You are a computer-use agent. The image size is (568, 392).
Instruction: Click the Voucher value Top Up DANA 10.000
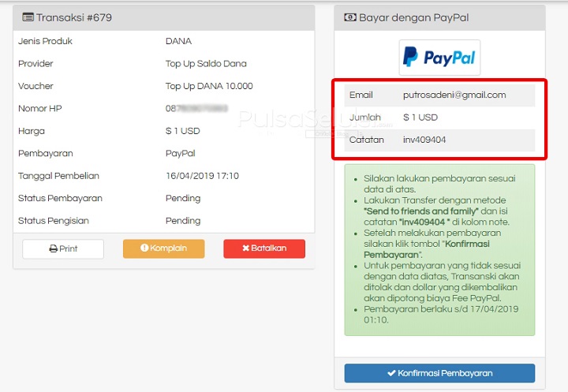tap(209, 86)
